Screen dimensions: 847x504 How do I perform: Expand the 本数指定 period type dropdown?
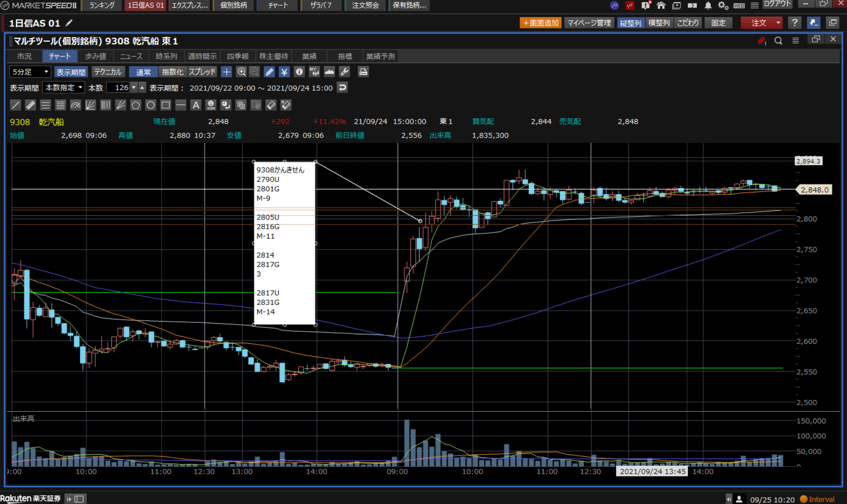tap(63, 88)
